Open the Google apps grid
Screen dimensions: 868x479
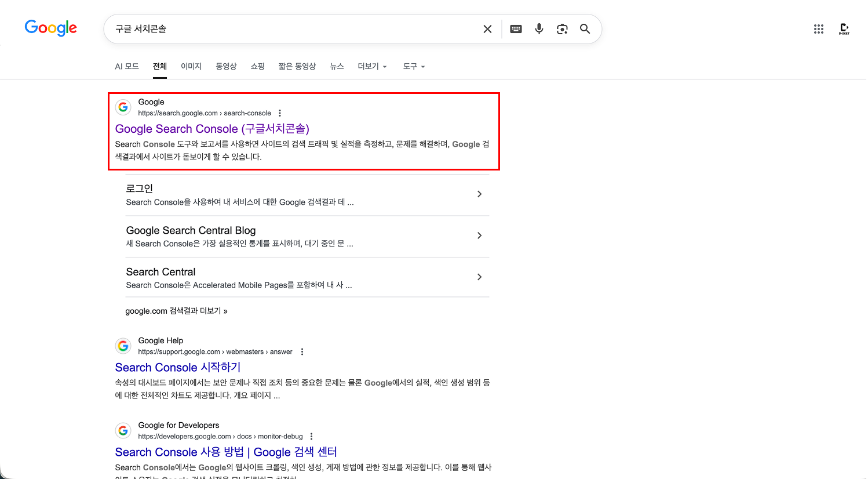pos(819,28)
